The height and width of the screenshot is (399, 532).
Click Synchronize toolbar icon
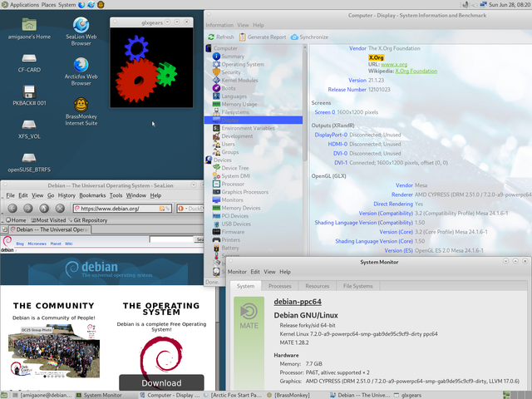click(310, 37)
